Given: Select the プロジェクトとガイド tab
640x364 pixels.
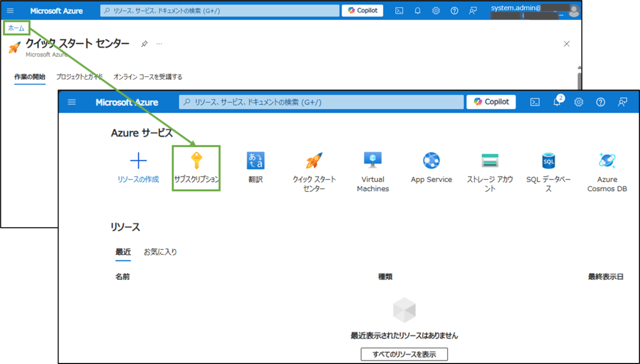Looking at the screenshot, I should click(x=79, y=77).
